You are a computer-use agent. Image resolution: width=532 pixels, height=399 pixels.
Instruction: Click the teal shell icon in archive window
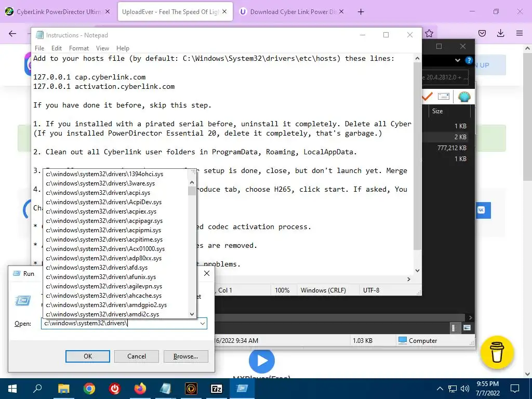(464, 97)
